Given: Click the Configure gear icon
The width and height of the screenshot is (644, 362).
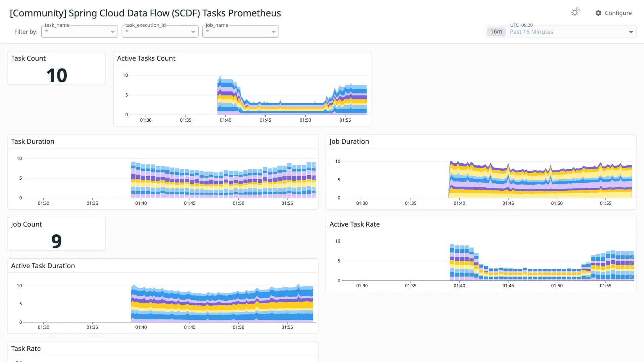Looking at the screenshot, I should [598, 13].
